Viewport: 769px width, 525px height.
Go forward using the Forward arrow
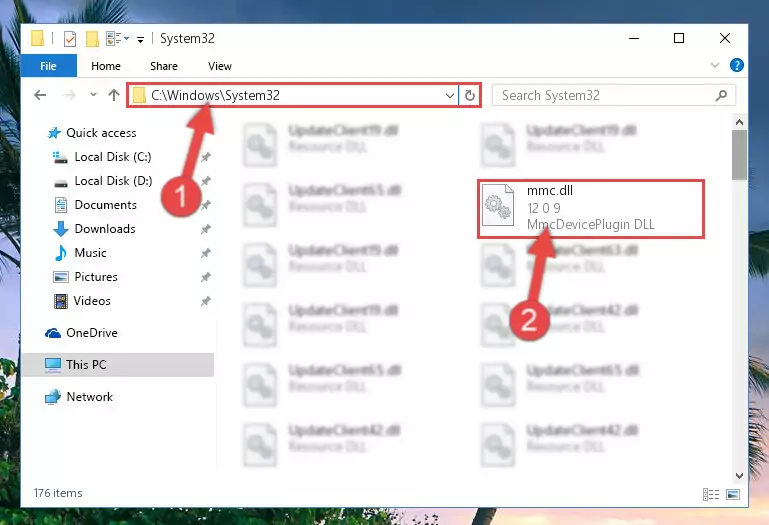tap(69, 95)
